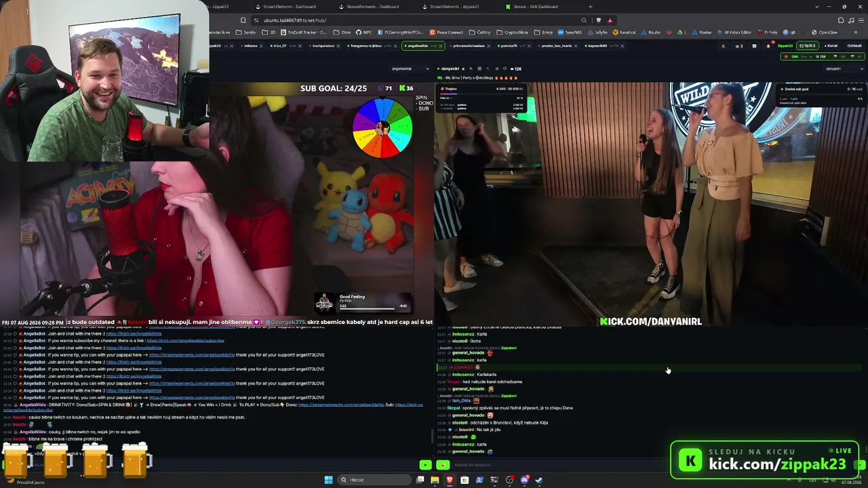Image resolution: width=868 pixels, height=488 pixels.
Task: Click the zoom magnifier icon in address bar
Action: 583,20
